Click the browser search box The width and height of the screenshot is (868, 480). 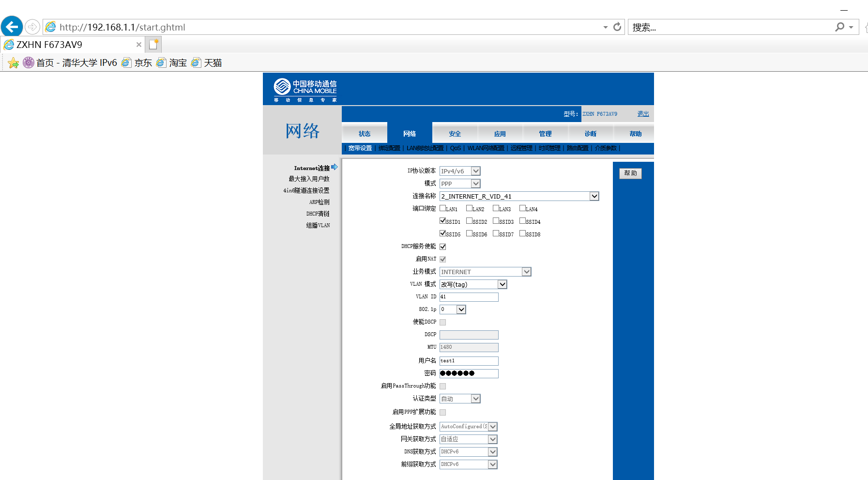pyautogui.click(x=731, y=27)
